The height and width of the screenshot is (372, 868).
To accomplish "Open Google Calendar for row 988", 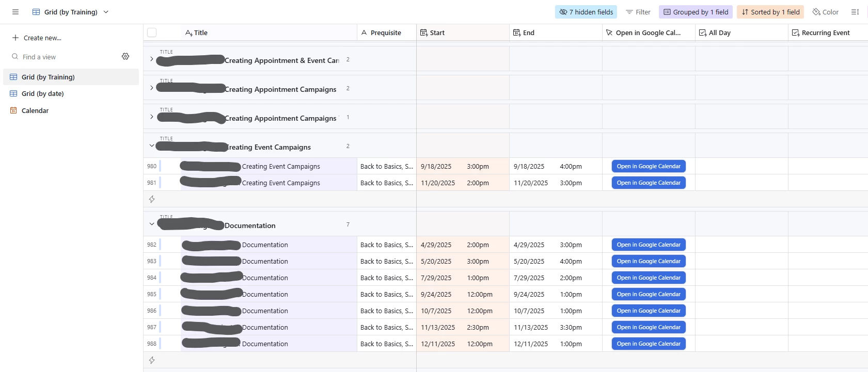I will point(649,344).
